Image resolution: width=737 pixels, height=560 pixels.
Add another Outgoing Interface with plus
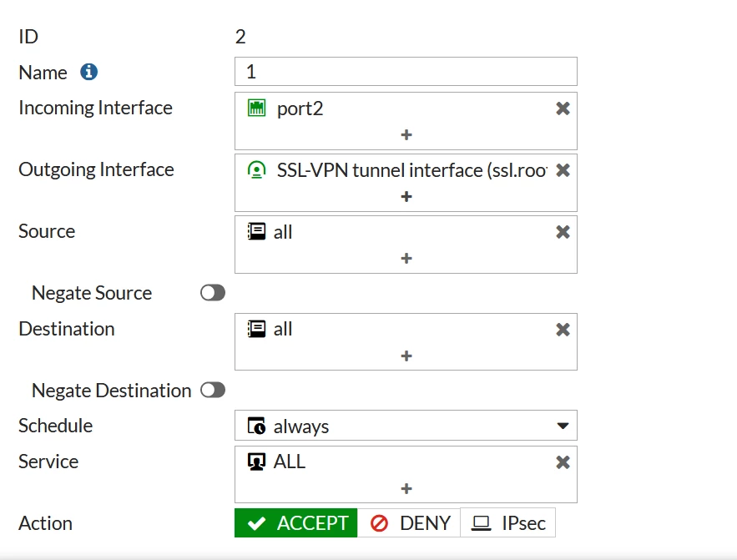coord(406,197)
